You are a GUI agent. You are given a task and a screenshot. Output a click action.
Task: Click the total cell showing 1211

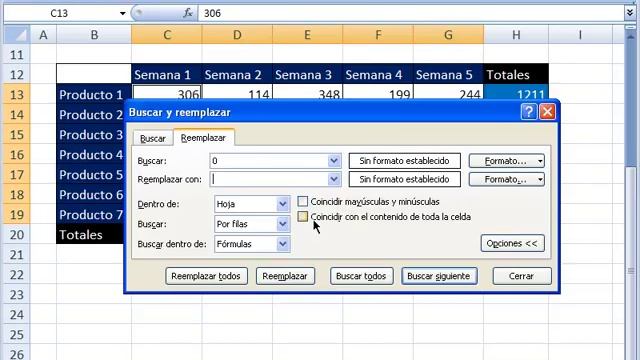tap(516, 92)
